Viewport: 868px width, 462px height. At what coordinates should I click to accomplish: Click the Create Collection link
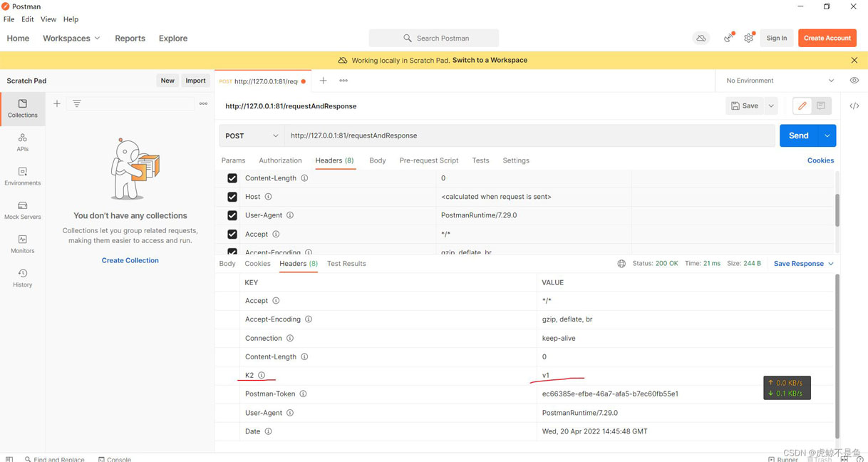tap(130, 260)
